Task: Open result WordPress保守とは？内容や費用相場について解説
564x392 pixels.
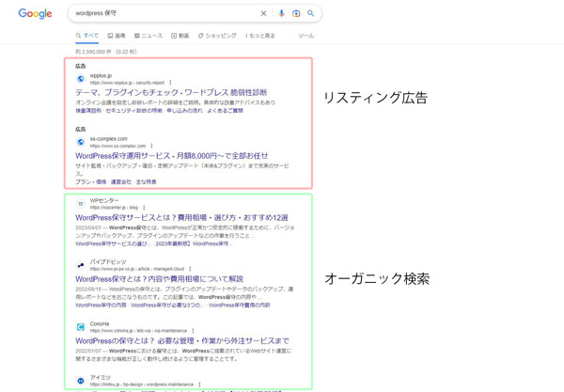Action: click(x=160, y=278)
